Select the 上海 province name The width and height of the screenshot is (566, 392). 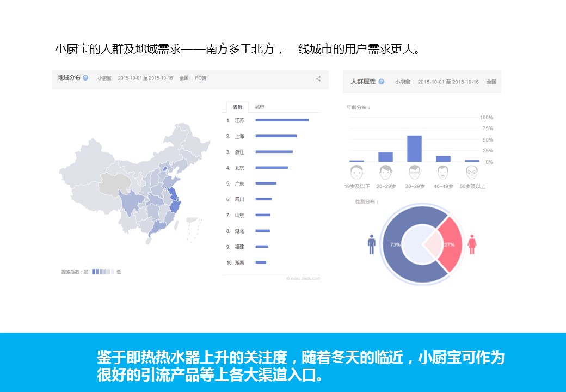click(x=239, y=137)
